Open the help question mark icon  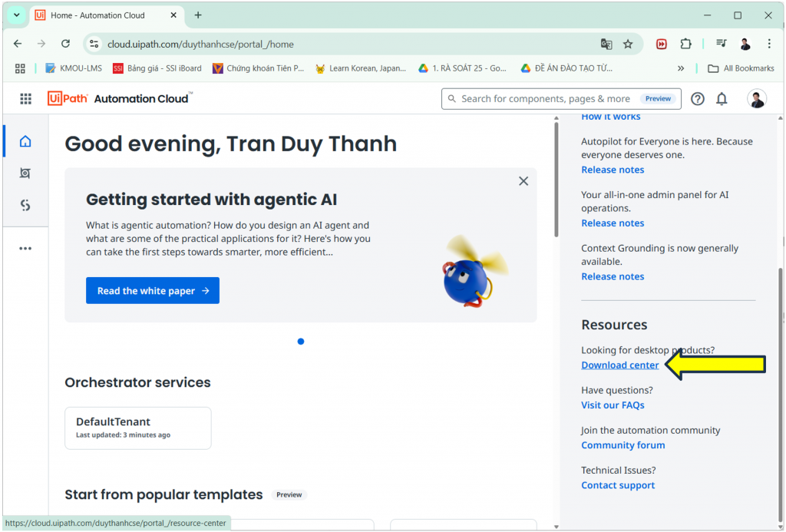tap(697, 99)
